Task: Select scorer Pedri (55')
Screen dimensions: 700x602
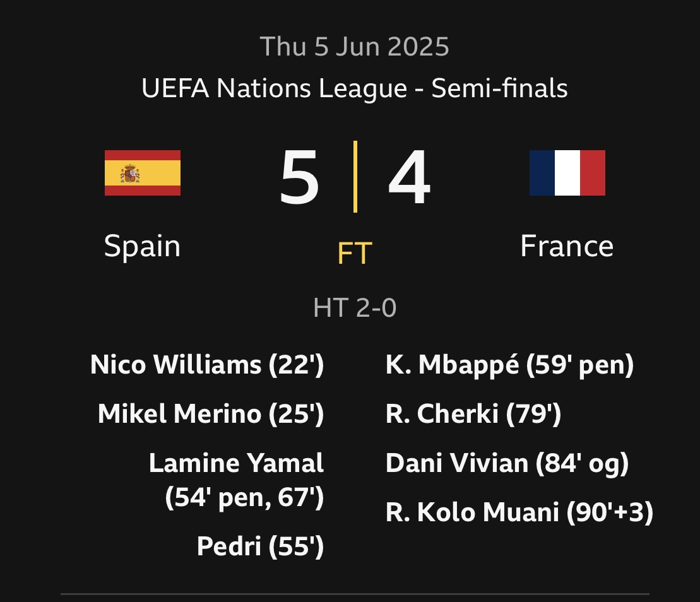Action: (x=260, y=546)
